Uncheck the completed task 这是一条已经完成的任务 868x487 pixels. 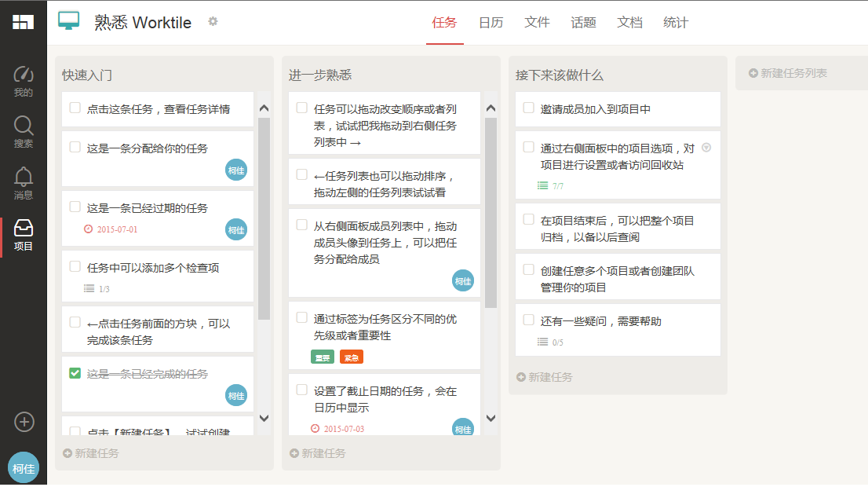coord(75,373)
